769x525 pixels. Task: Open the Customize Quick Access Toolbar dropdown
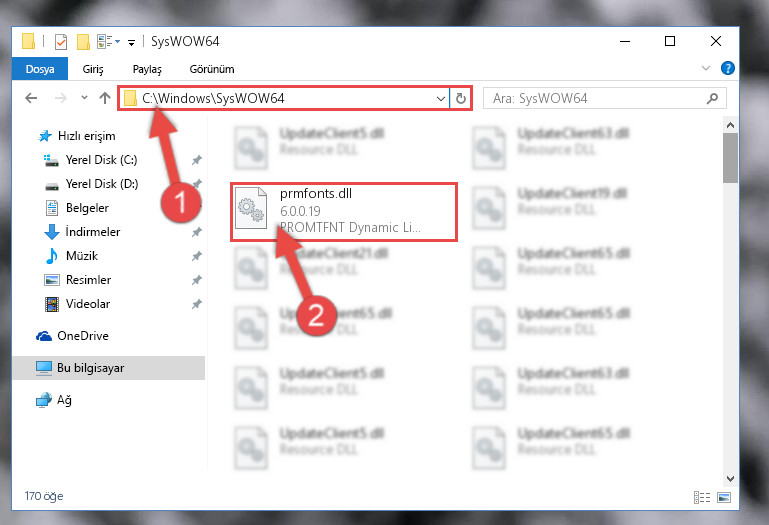click(x=131, y=43)
